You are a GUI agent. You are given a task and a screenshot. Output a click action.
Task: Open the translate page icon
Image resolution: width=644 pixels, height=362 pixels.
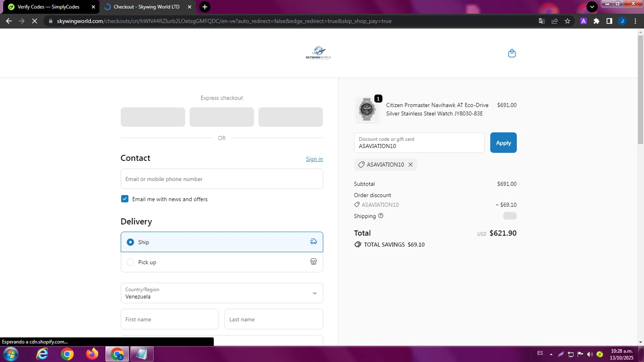pyautogui.click(x=542, y=21)
